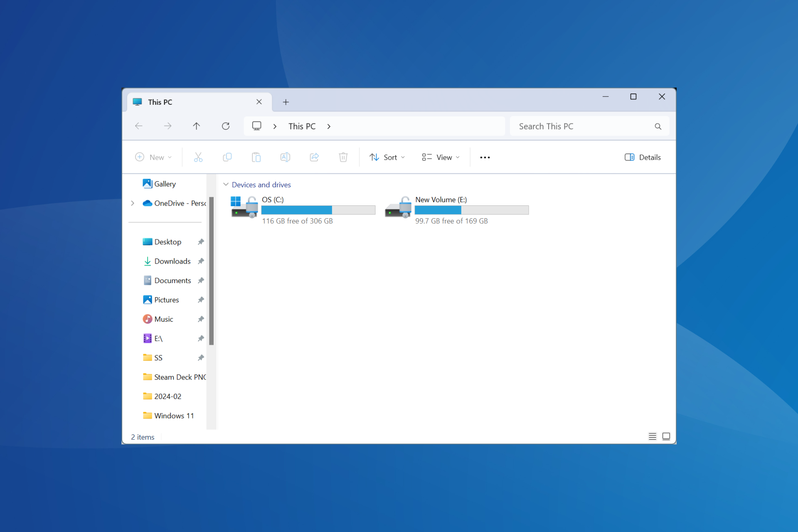Click the pin icon beside E:\

201,338
